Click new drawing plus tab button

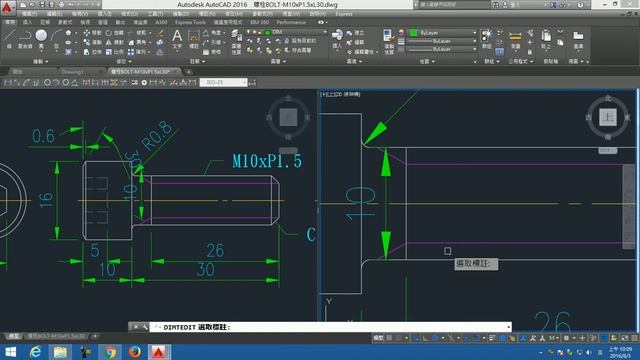(189, 72)
